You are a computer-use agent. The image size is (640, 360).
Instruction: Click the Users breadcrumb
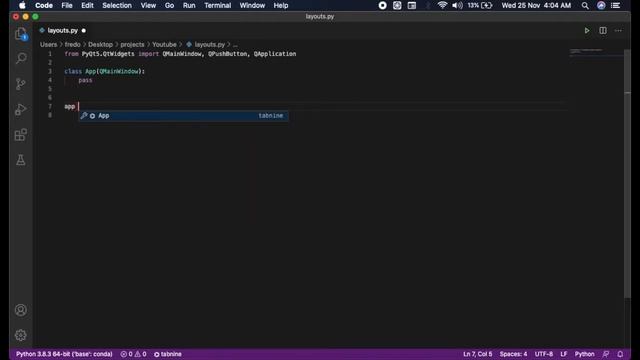pos(48,44)
